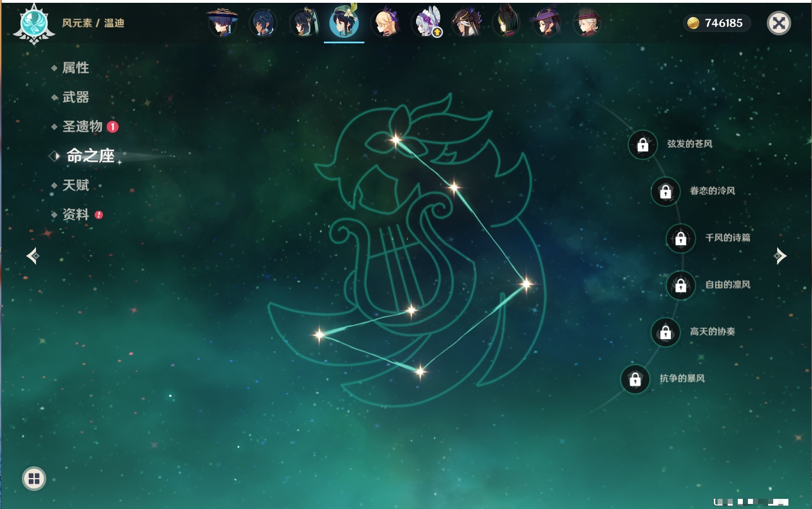Click the yellow upgrade arrow badge on Noelle
The width and height of the screenshot is (812, 509).
(437, 33)
